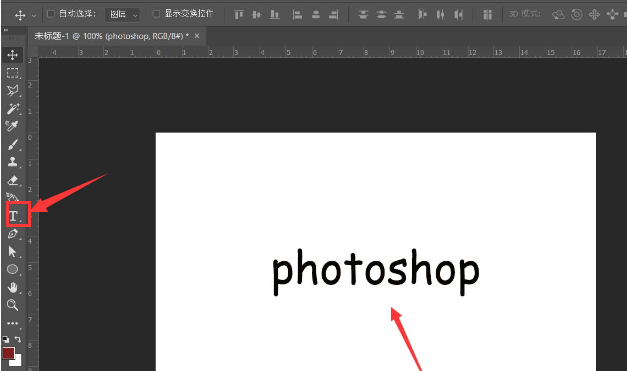
Task: Select the Move tool in the left toolbar
Action: tap(12, 55)
